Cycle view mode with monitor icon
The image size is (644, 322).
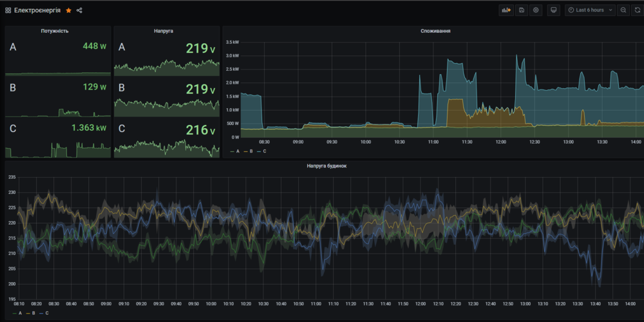(x=553, y=10)
